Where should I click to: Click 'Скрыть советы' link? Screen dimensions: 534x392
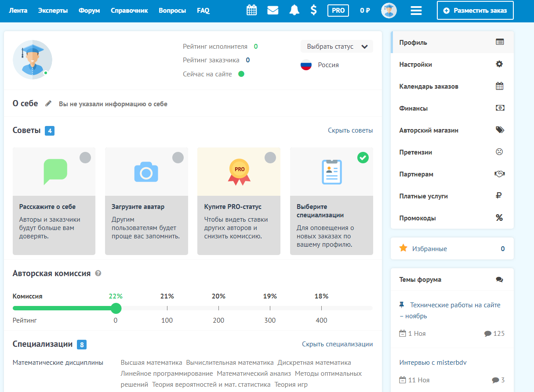350,130
